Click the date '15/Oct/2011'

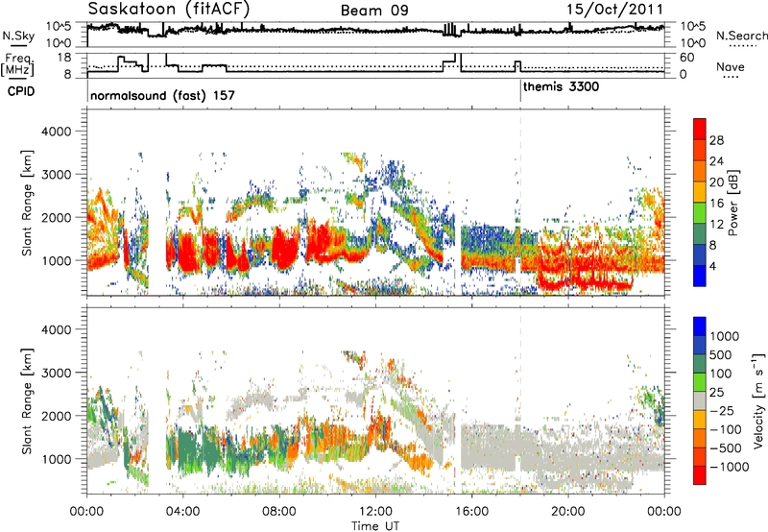615,10
